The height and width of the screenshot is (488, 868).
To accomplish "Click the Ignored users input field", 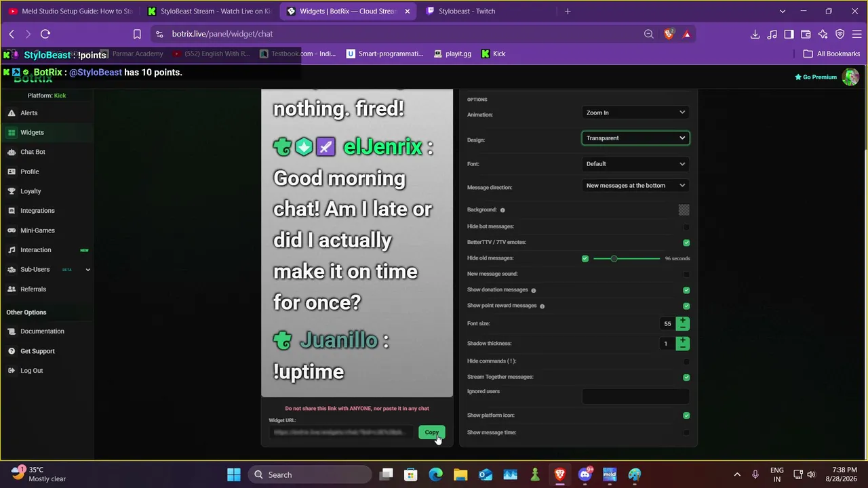I will tap(635, 396).
